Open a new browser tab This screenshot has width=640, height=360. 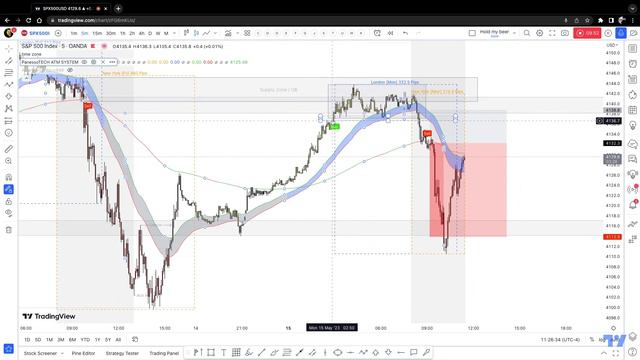118,8
